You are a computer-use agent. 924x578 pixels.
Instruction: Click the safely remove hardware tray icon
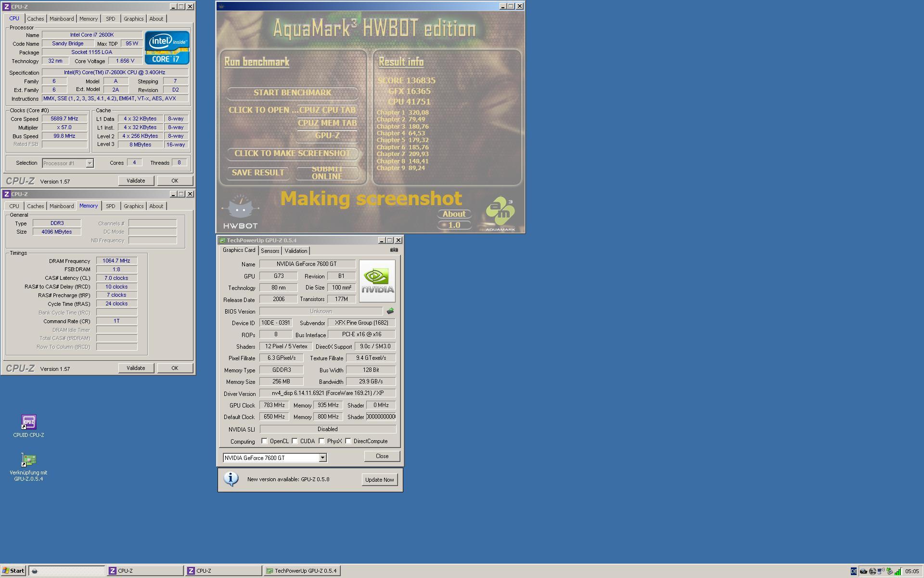point(889,571)
